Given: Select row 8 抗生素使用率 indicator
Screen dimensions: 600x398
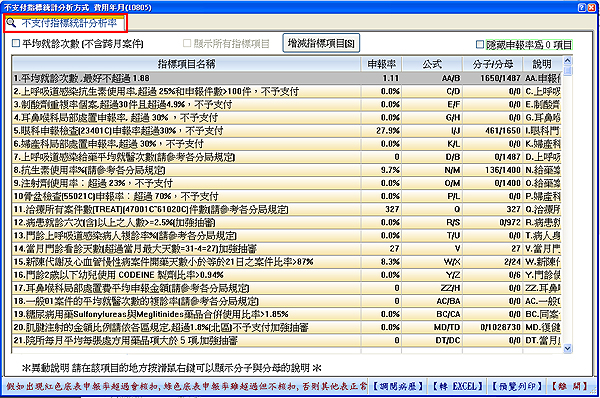Looking at the screenshot, I should [286, 170].
